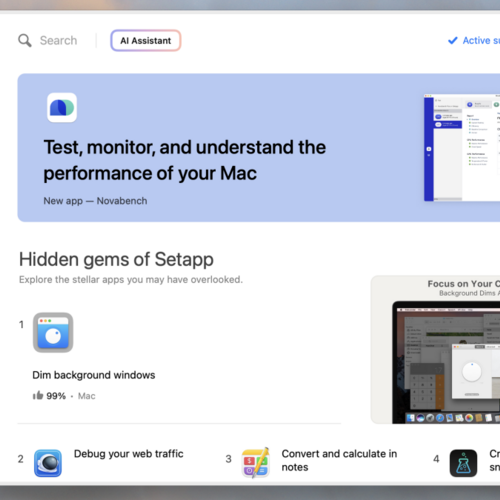
Task: Open the web traffic debugger app icon
Action: 48,463
